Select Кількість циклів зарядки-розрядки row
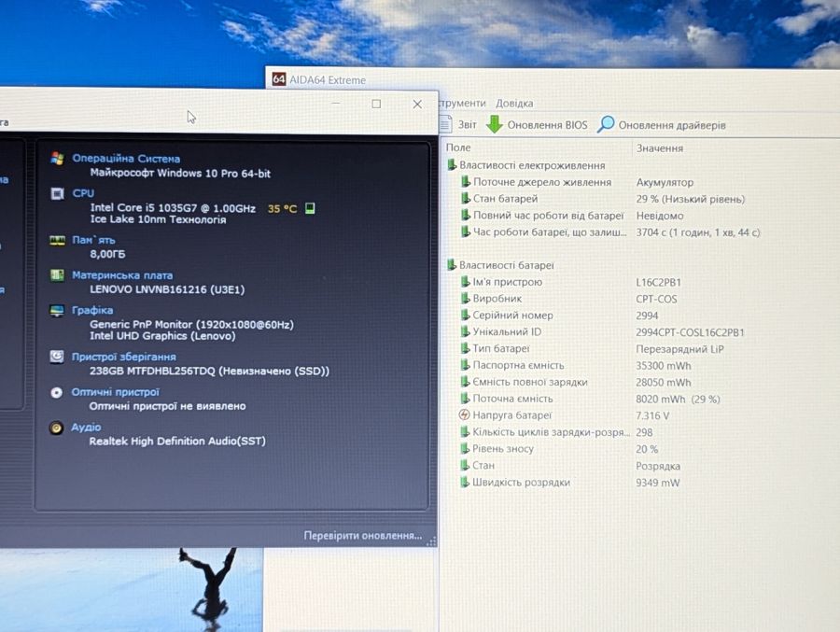This screenshot has width=840, height=632. click(556, 432)
